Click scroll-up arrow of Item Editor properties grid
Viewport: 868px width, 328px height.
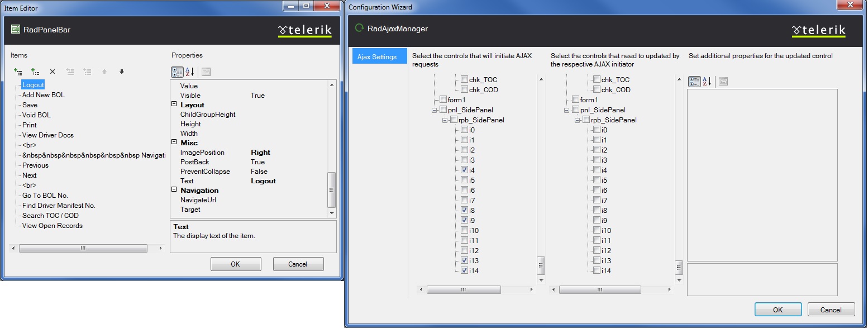[332, 85]
